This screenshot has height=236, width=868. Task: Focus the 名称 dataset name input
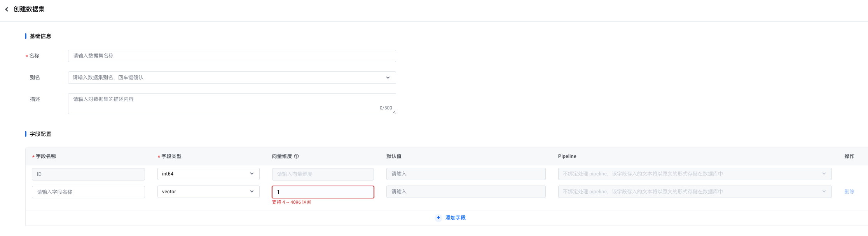click(232, 56)
